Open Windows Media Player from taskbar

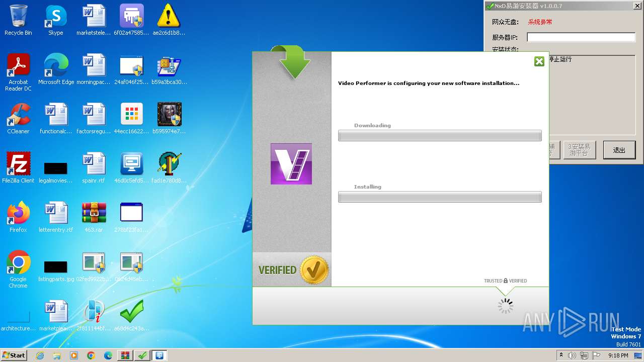74,355
